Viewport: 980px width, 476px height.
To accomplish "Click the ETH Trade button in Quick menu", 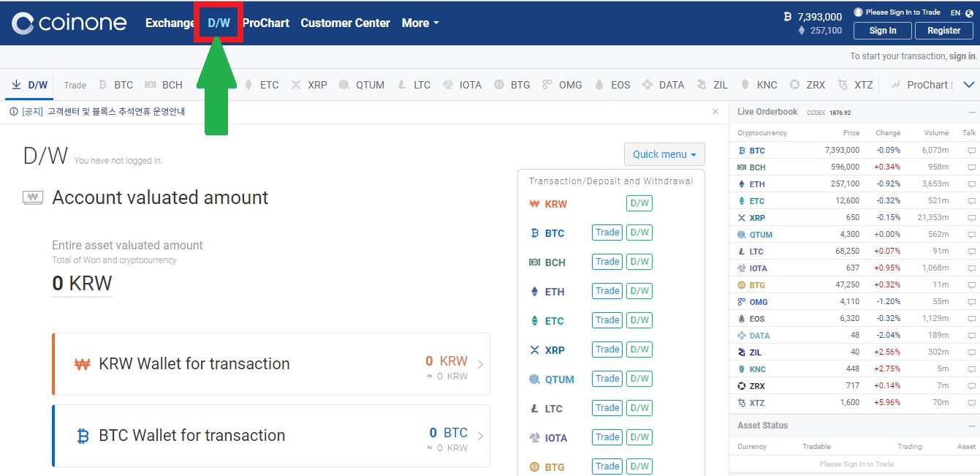I will 607,292.
